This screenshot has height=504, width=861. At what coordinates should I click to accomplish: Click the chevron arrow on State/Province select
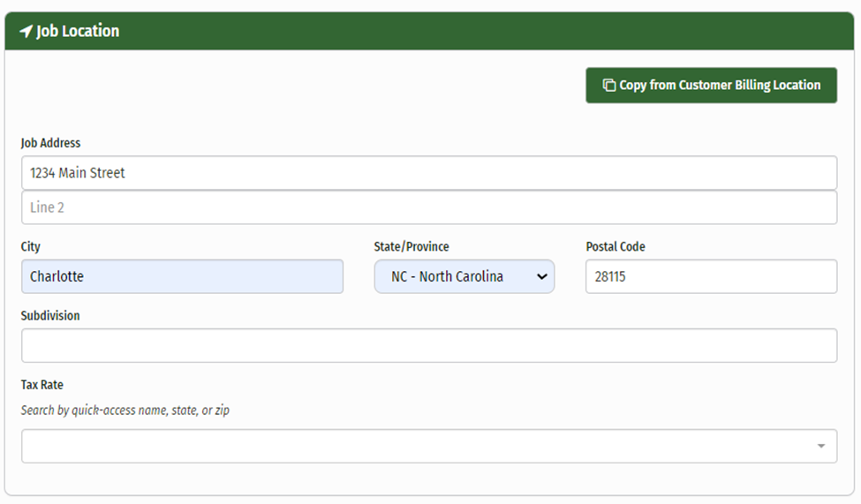pos(541,276)
